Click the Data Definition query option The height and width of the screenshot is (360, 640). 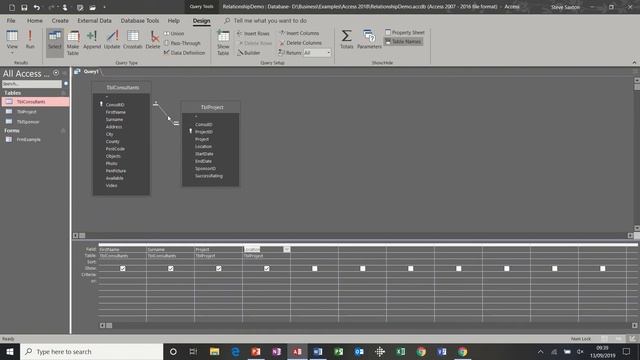click(184, 53)
